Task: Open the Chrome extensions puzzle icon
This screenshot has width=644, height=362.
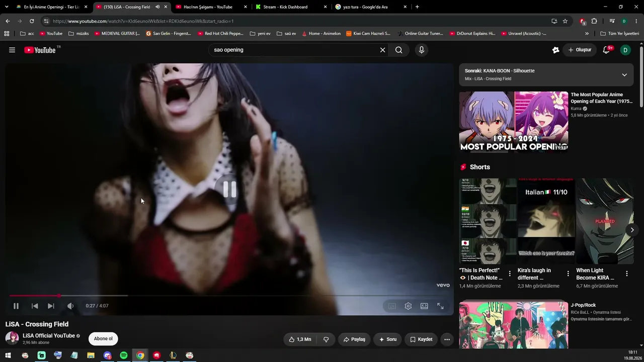Action: click(x=594, y=21)
